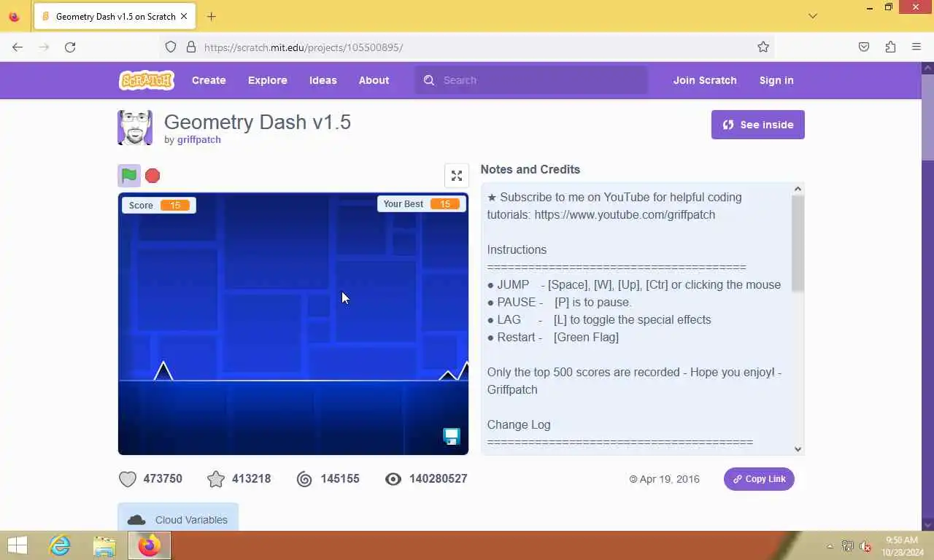
Task: Click the green flag to start the game
Action: [129, 176]
